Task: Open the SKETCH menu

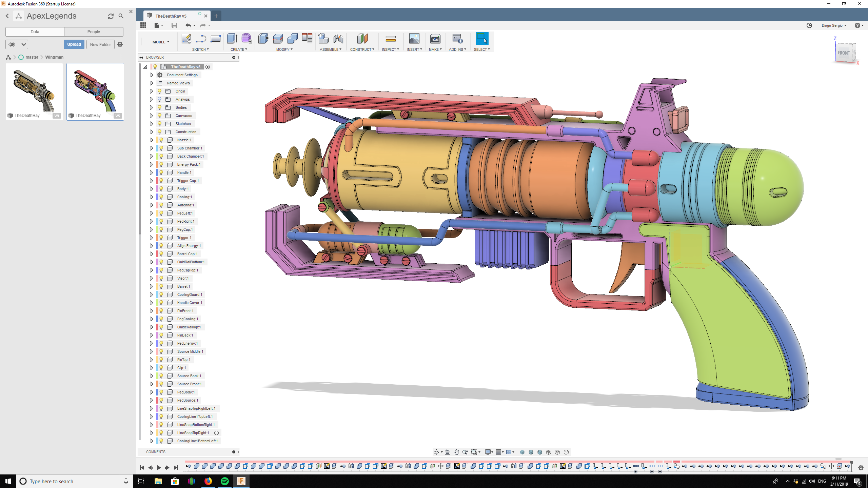Action: point(200,49)
